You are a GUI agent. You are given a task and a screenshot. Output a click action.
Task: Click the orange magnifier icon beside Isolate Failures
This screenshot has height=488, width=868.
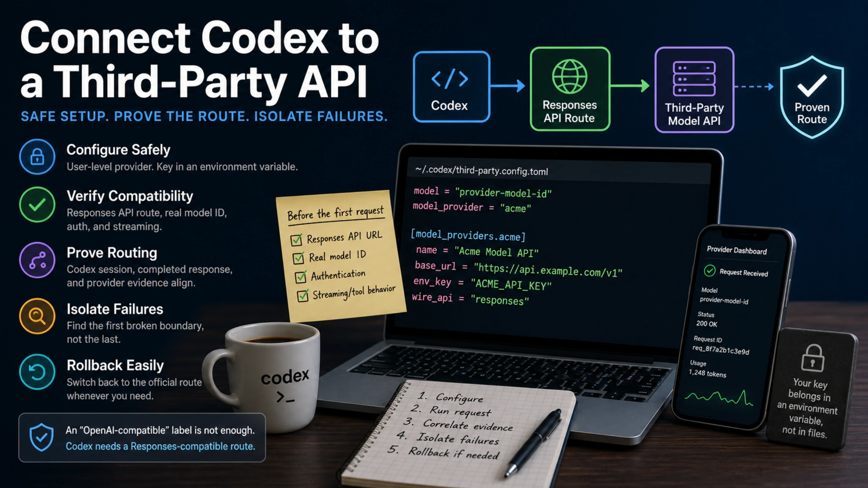pyautogui.click(x=37, y=316)
